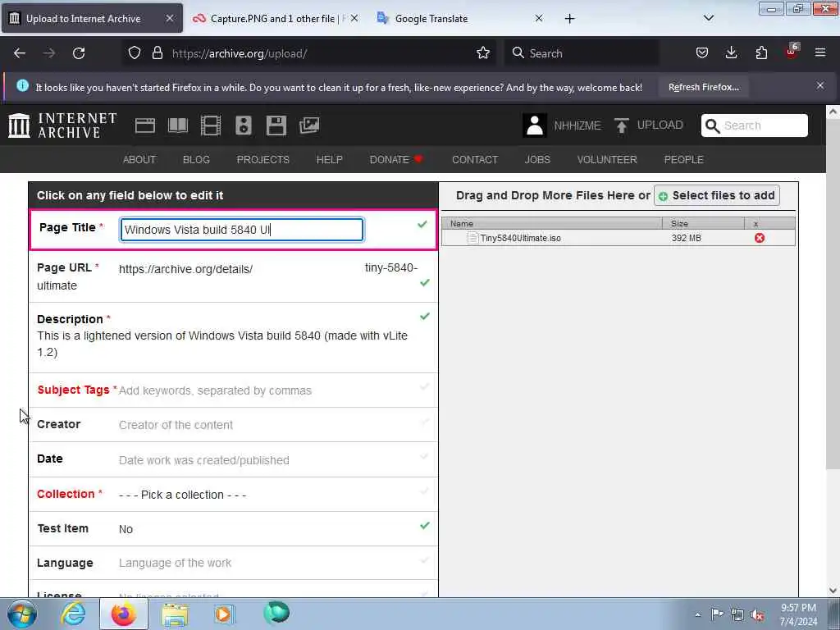Screen dimensions: 840x630
Task: Open the Video film icon
Action: [x=211, y=126]
